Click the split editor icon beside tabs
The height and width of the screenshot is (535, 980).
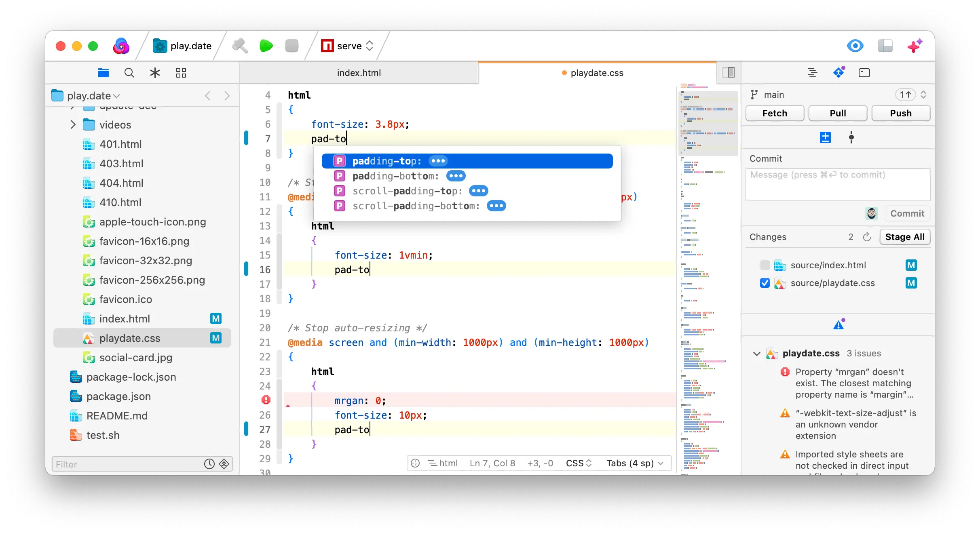click(729, 73)
